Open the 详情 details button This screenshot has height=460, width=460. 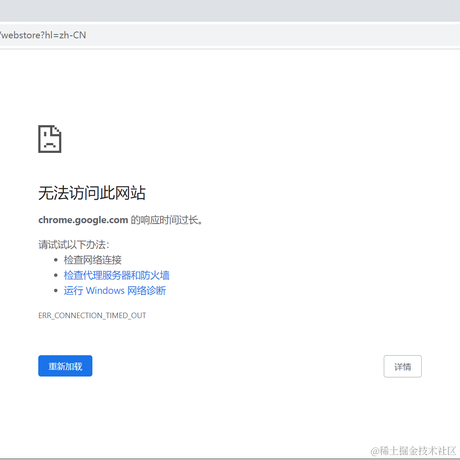coord(402,366)
